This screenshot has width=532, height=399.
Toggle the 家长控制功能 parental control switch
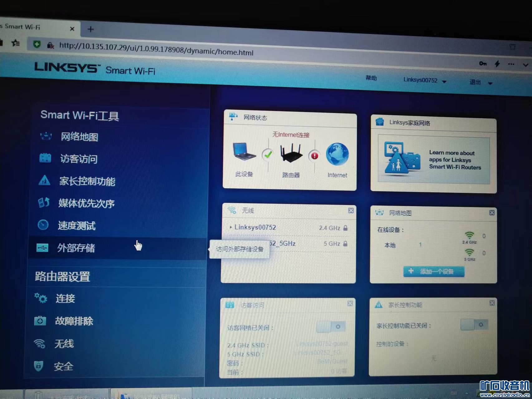coord(474,324)
